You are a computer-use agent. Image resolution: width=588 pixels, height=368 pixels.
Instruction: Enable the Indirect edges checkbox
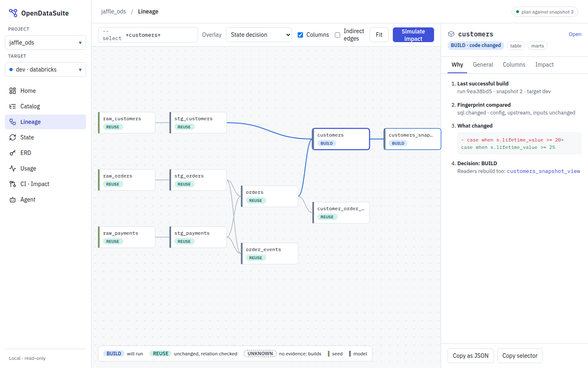(337, 35)
